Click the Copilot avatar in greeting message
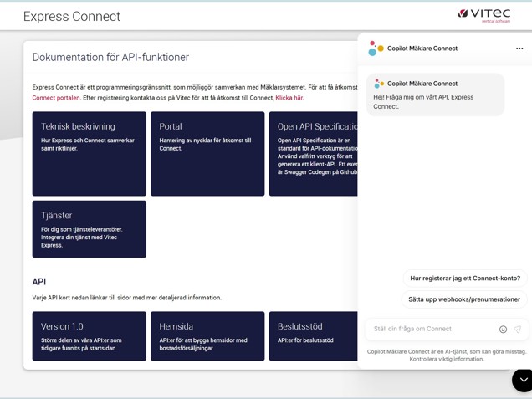The height and width of the screenshot is (399, 532). coord(379,84)
